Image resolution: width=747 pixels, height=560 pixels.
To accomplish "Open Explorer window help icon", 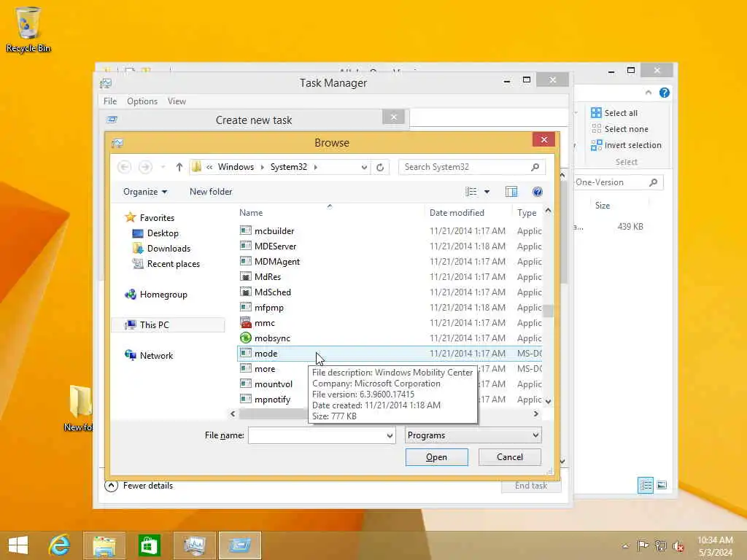I will click(x=664, y=93).
